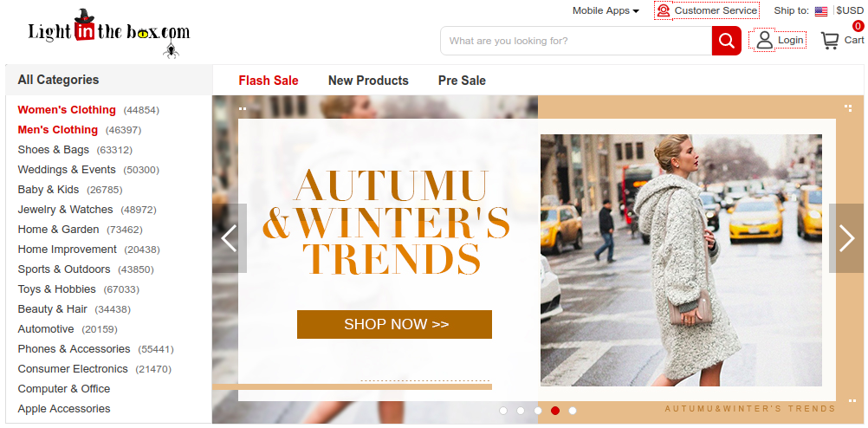Open the $USD currency selector
The image size is (868, 428).
pos(850,10)
